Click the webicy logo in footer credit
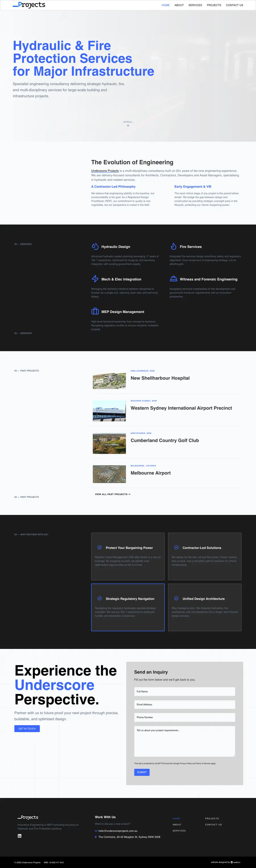Screen dimensions: 256x868 pyautogui.click(x=236, y=862)
